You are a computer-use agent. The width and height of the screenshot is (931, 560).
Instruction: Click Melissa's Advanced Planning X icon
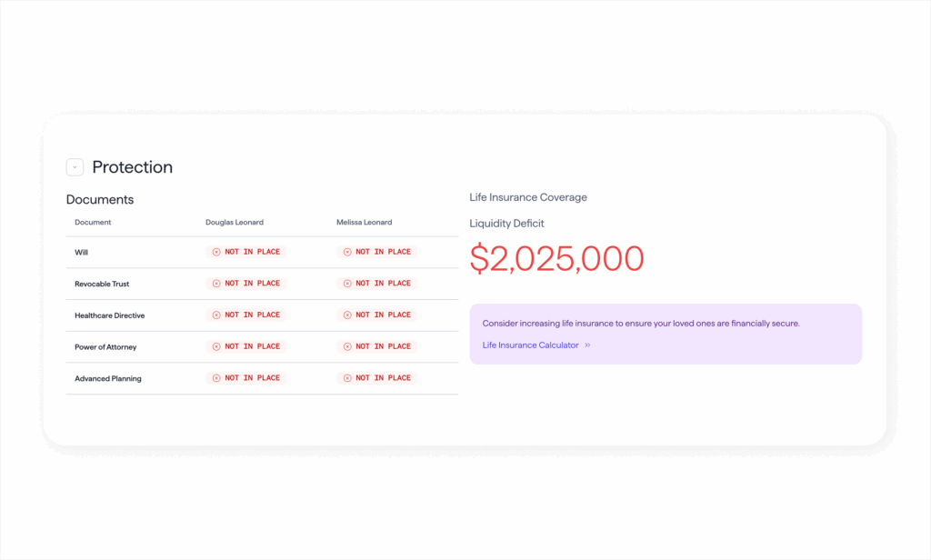pyautogui.click(x=347, y=378)
